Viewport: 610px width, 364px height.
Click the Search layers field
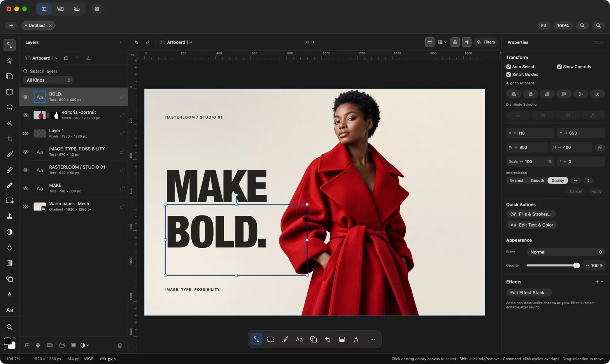click(x=74, y=71)
